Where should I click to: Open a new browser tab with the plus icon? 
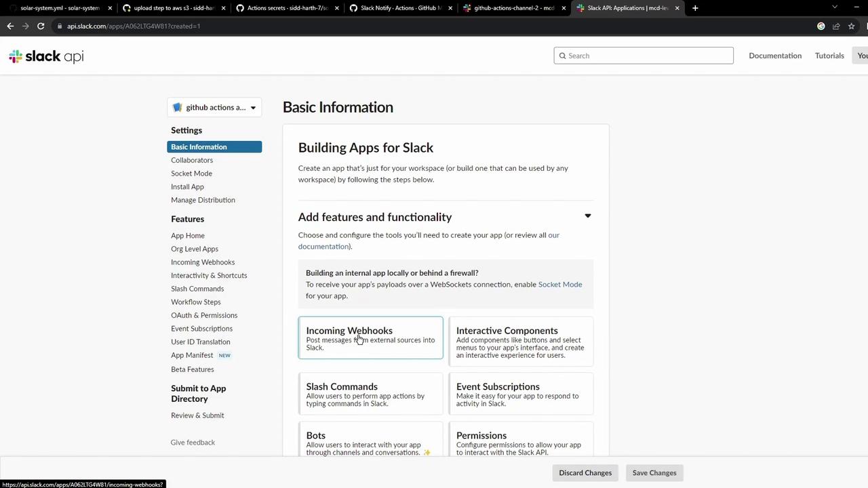(695, 8)
